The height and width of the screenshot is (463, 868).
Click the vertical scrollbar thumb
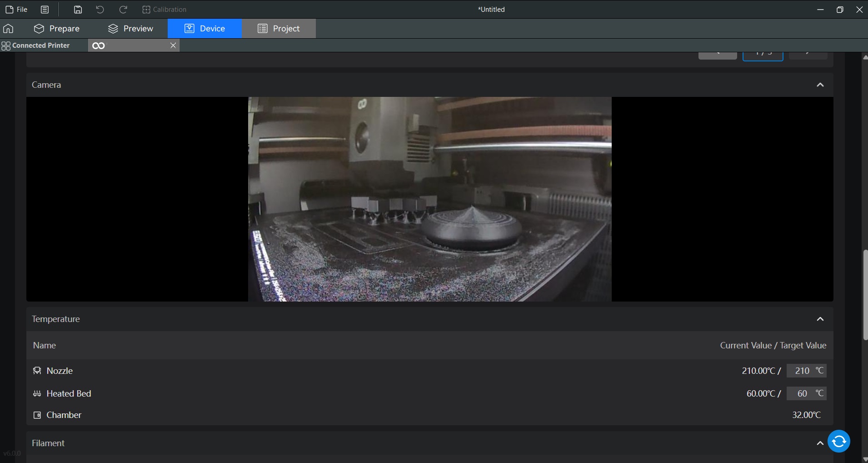click(x=865, y=295)
